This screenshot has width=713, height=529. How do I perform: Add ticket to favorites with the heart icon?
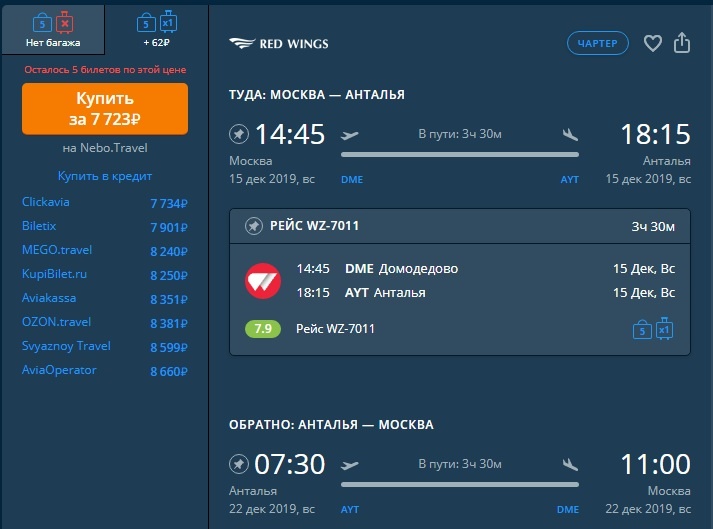pyautogui.click(x=653, y=43)
